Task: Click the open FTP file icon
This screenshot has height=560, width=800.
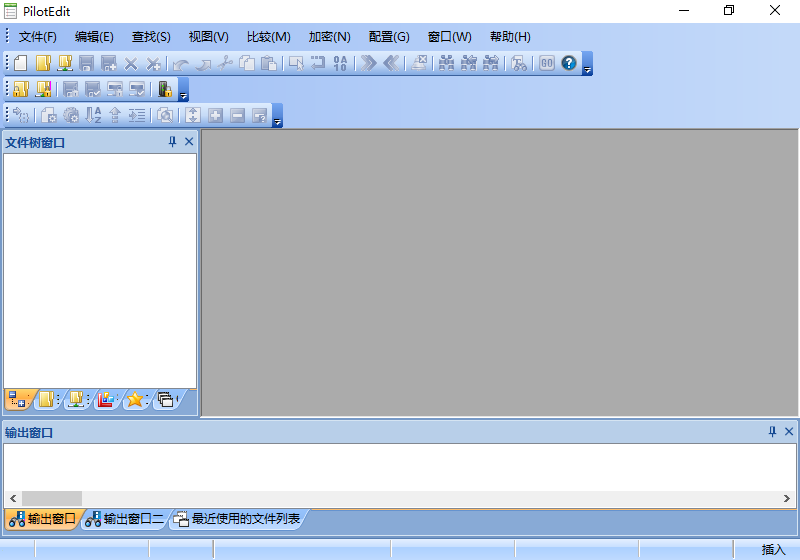Action: point(65,63)
